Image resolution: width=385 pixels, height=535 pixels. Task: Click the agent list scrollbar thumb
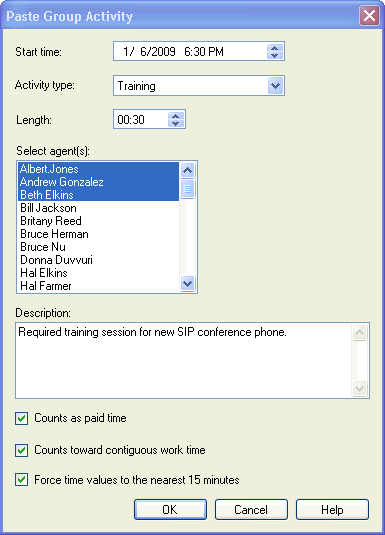tap(187, 189)
